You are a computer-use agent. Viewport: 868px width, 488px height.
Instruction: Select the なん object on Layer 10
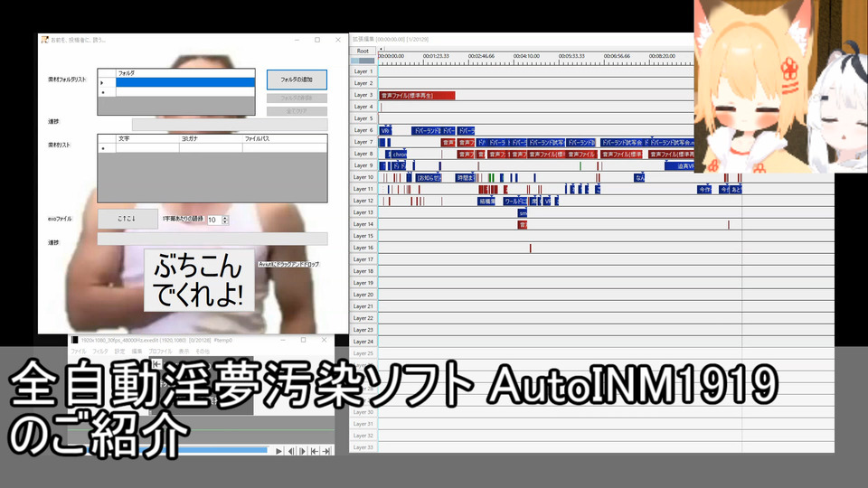(639, 178)
